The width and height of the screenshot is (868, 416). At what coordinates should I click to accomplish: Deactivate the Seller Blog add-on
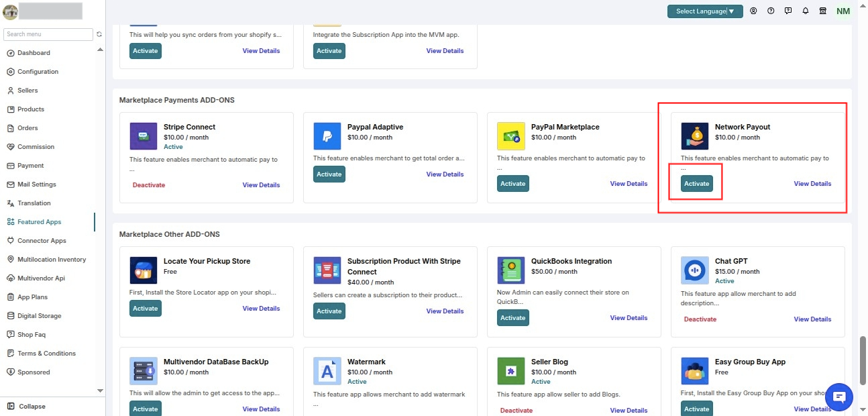[516, 411]
